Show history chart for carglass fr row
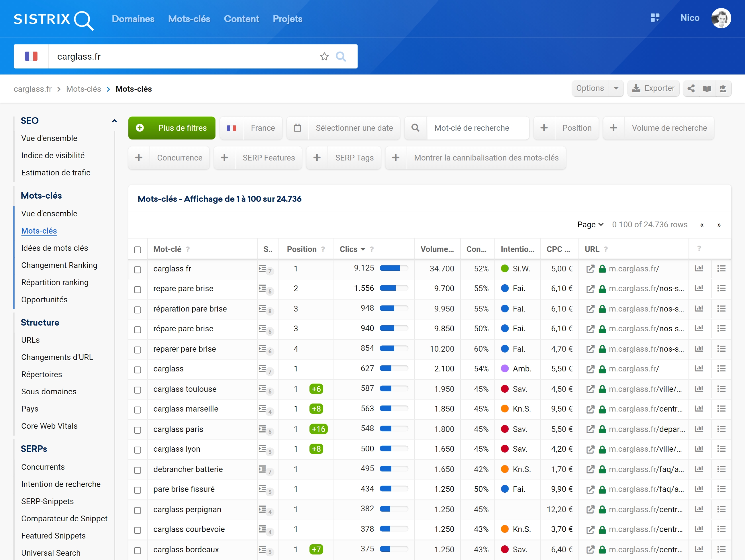 [699, 269]
